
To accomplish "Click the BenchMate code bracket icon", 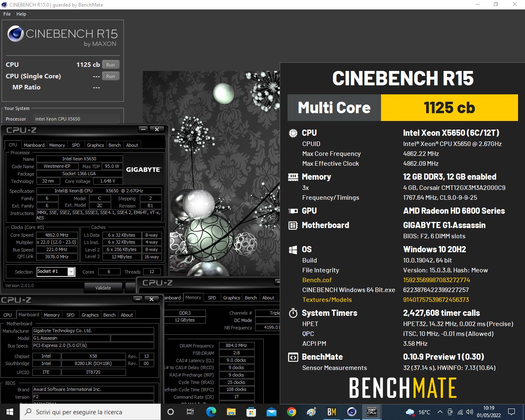I will click(293, 357).
